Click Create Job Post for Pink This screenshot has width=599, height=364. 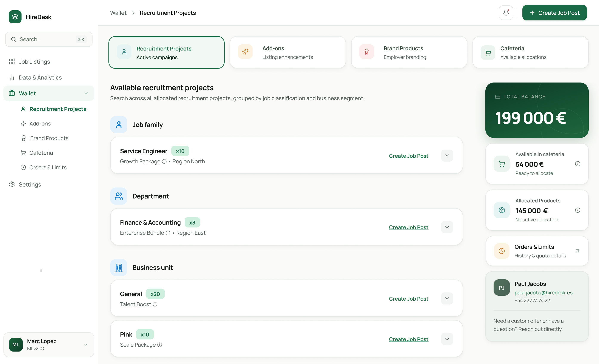coord(408,339)
